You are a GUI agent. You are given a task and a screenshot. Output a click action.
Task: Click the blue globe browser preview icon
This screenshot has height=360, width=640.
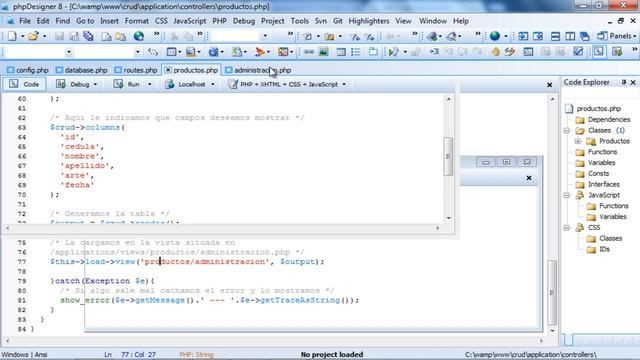click(139, 36)
